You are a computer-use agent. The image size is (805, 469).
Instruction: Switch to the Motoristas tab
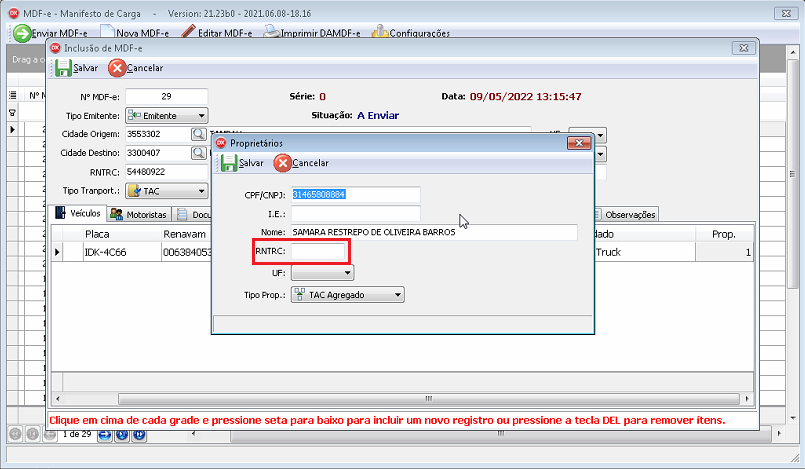139,214
